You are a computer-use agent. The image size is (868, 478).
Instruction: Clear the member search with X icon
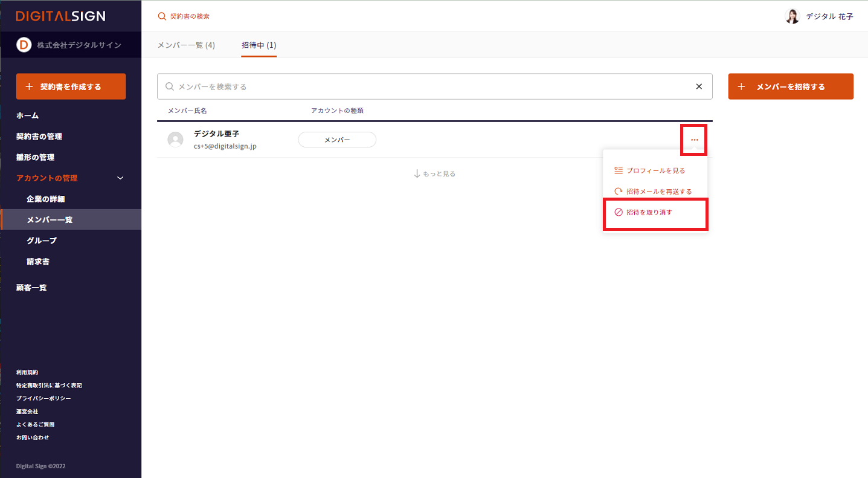699,86
